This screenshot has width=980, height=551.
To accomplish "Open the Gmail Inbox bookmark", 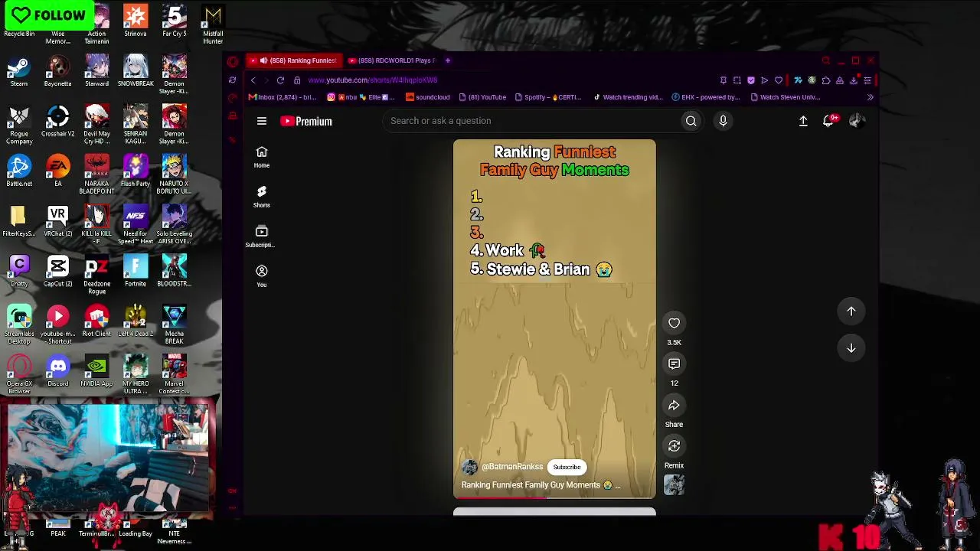I will [283, 97].
